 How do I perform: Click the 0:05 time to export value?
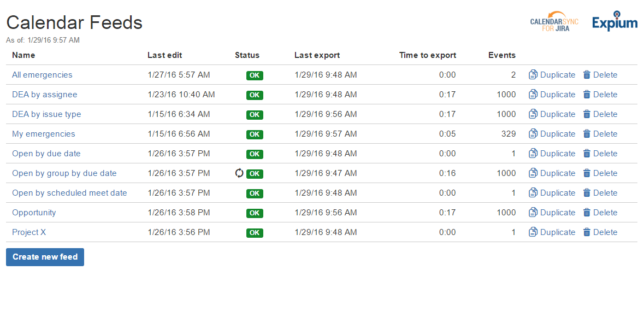coord(447,134)
